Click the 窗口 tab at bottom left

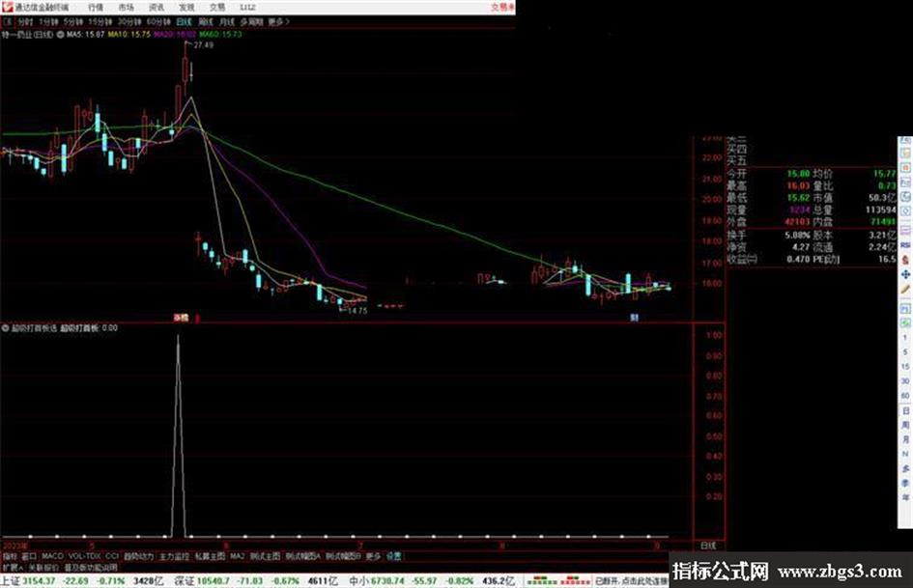point(29,556)
